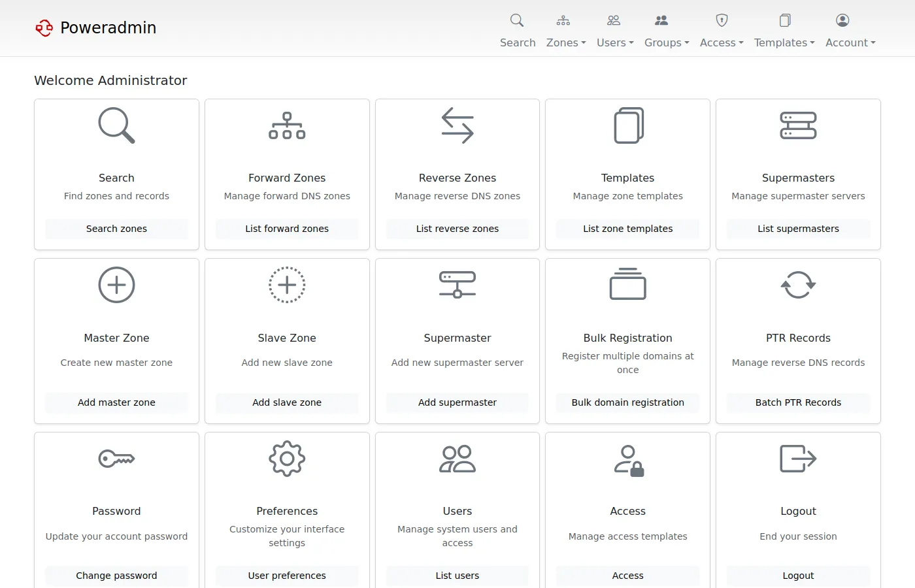
Task: Click 'Create new master zone' text
Action: (x=116, y=363)
